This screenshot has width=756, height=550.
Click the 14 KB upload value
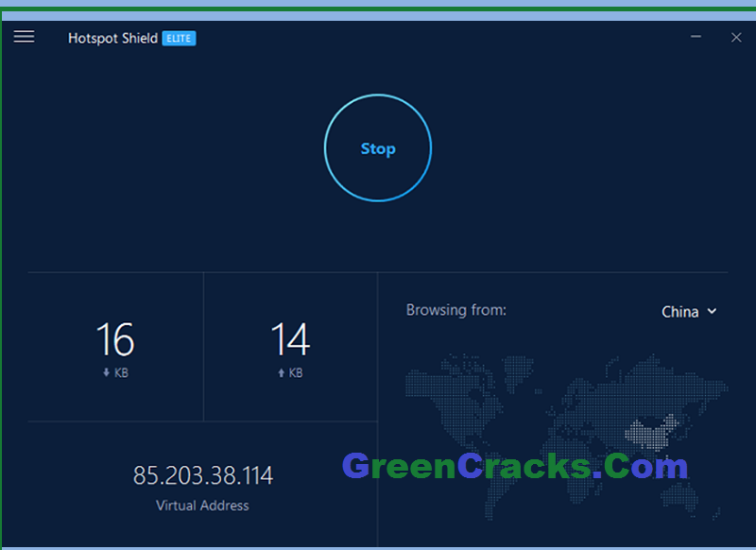290,339
